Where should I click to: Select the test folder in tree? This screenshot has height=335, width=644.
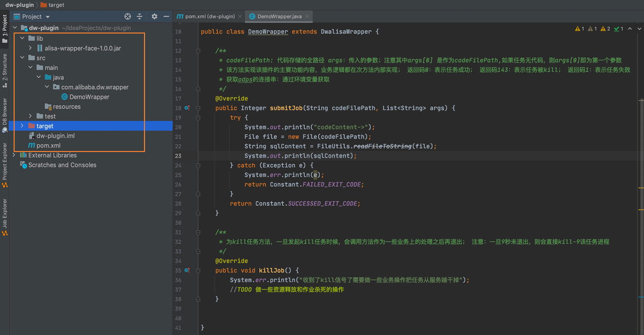[x=50, y=116]
